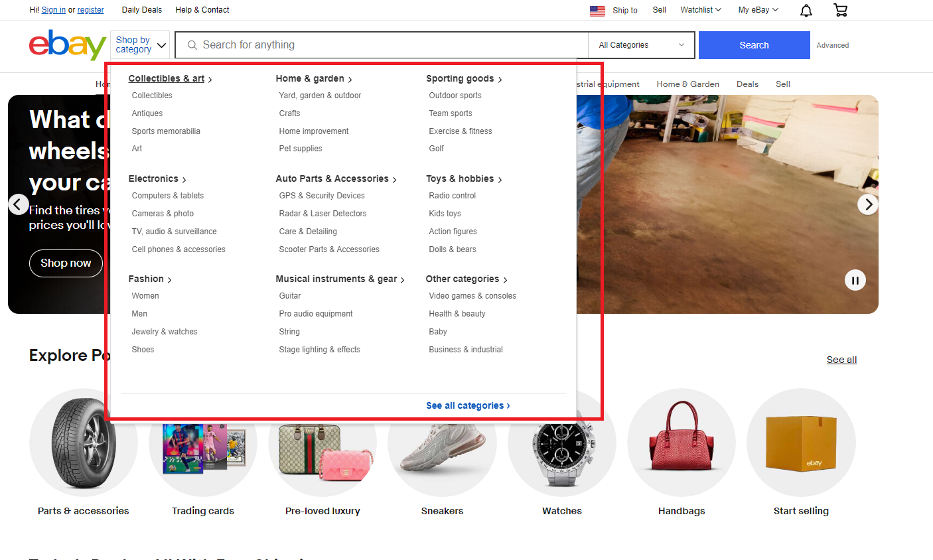Open the notifications bell icon

coord(806,10)
